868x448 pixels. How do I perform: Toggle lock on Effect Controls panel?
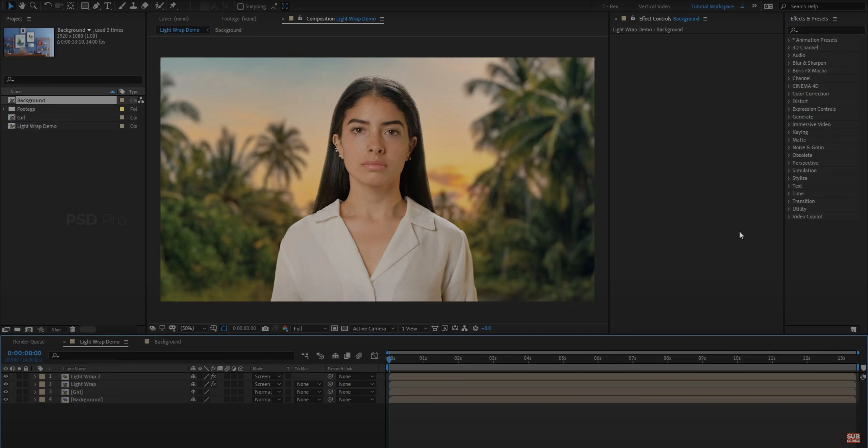(x=633, y=18)
